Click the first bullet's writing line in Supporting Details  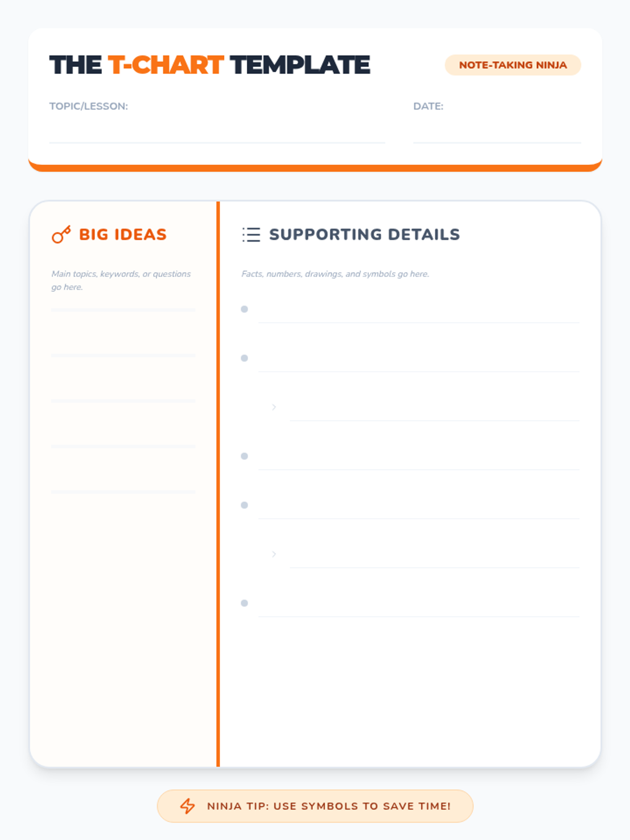(x=418, y=315)
